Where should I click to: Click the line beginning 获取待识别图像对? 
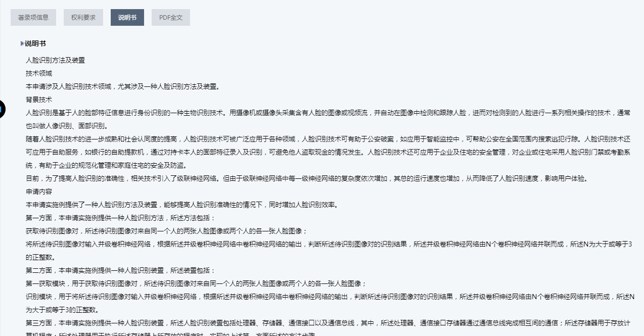point(166,231)
